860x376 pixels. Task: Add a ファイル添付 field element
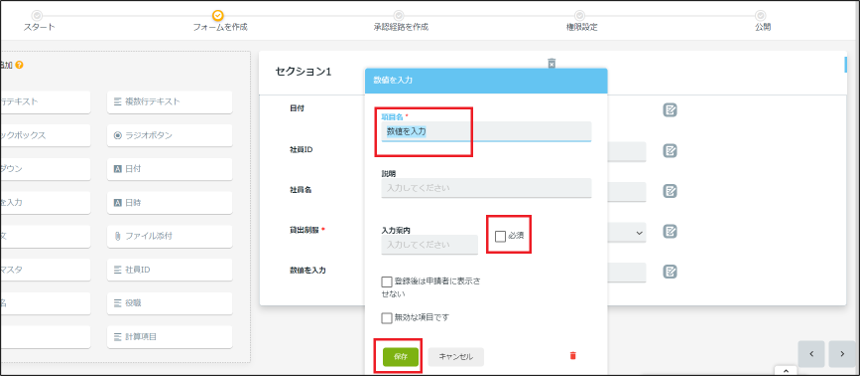pos(169,236)
